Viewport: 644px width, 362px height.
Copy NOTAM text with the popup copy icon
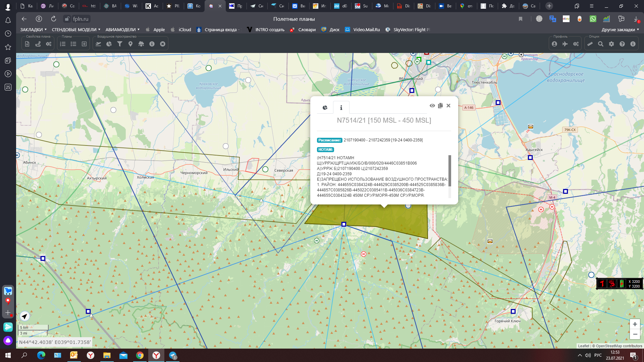[x=440, y=106]
